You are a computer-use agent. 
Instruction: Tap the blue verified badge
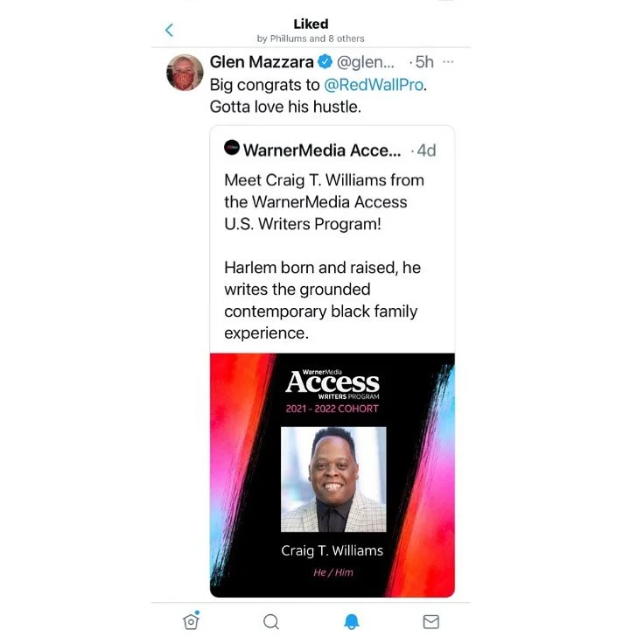[x=325, y=62]
